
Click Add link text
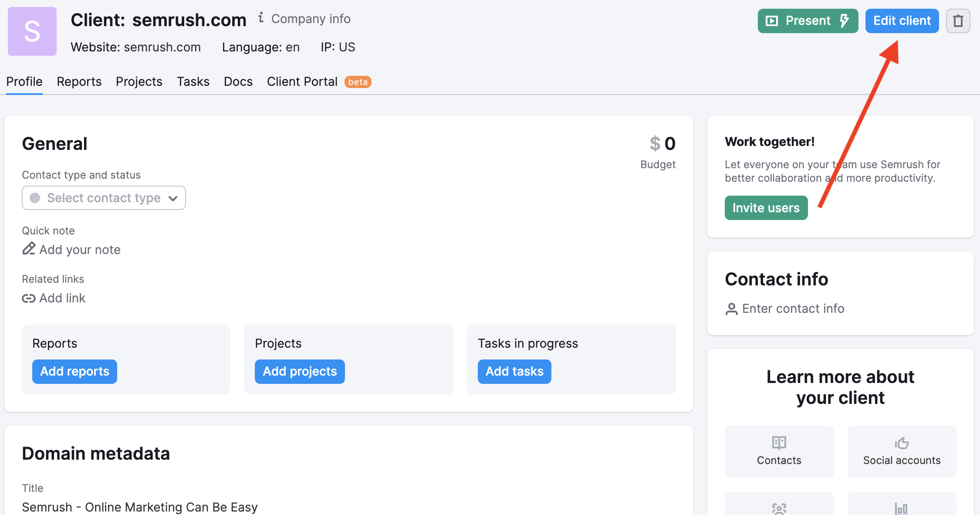pyautogui.click(x=63, y=298)
